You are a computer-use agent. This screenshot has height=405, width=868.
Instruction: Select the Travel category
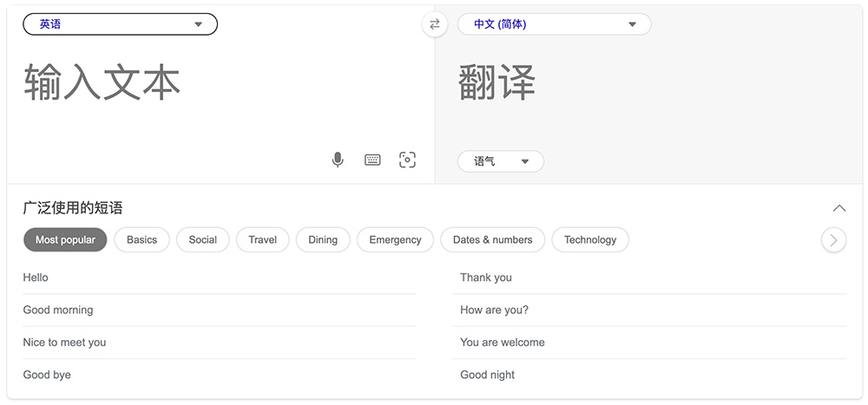262,239
